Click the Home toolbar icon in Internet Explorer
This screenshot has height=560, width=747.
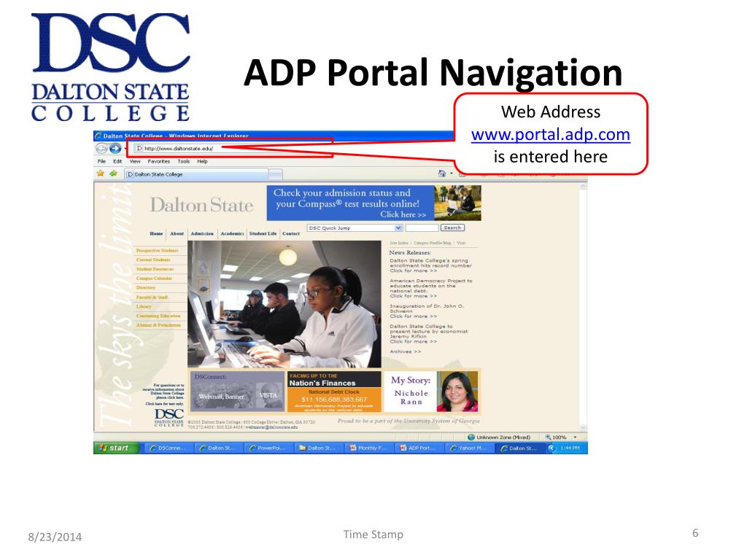(442, 174)
